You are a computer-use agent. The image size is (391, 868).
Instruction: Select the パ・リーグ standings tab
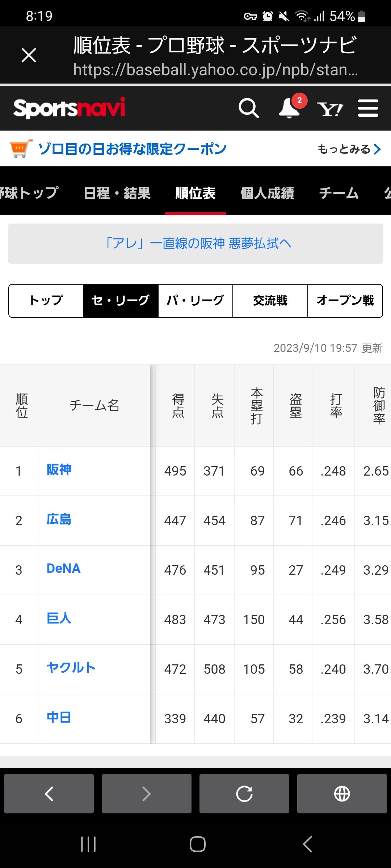pyautogui.click(x=195, y=301)
